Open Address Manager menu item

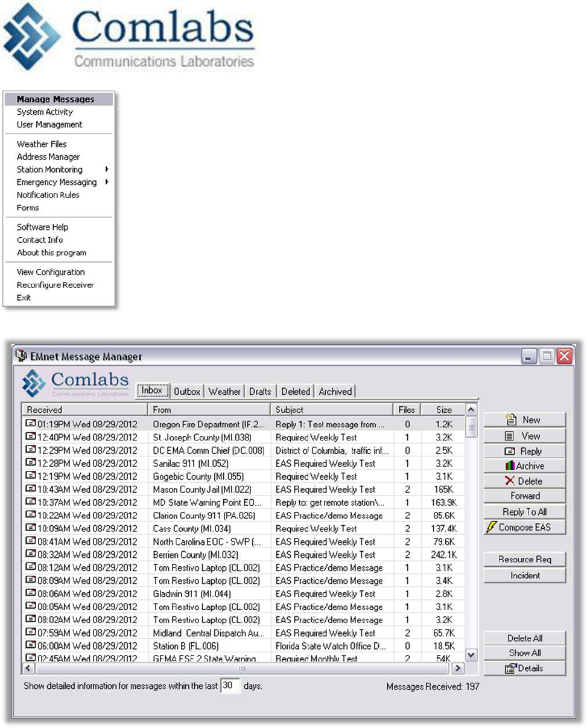tap(48, 157)
